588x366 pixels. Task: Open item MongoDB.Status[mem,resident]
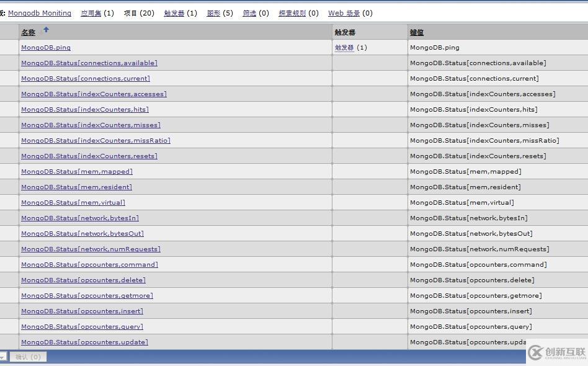pos(76,187)
